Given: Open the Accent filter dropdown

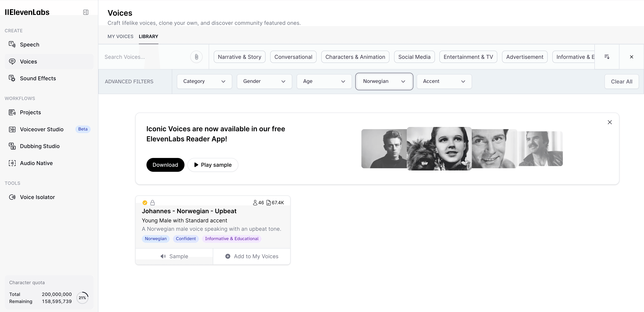Looking at the screenshot, I should [444, 81].
